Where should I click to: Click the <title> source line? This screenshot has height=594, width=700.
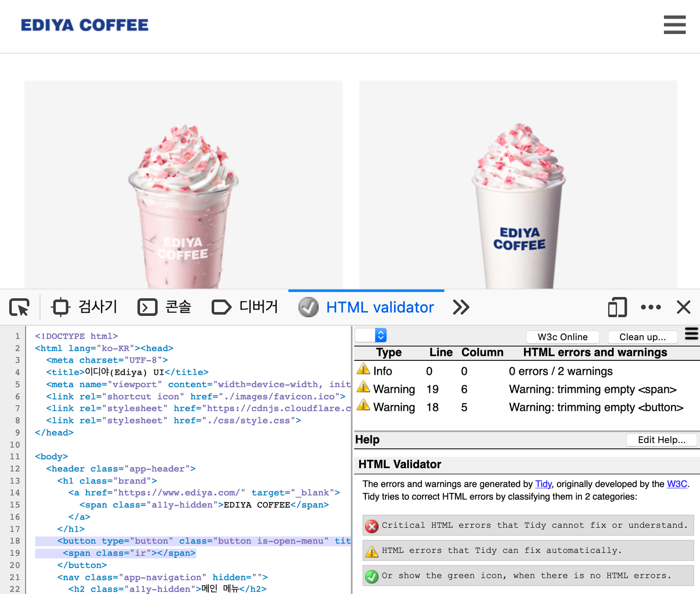127,372
